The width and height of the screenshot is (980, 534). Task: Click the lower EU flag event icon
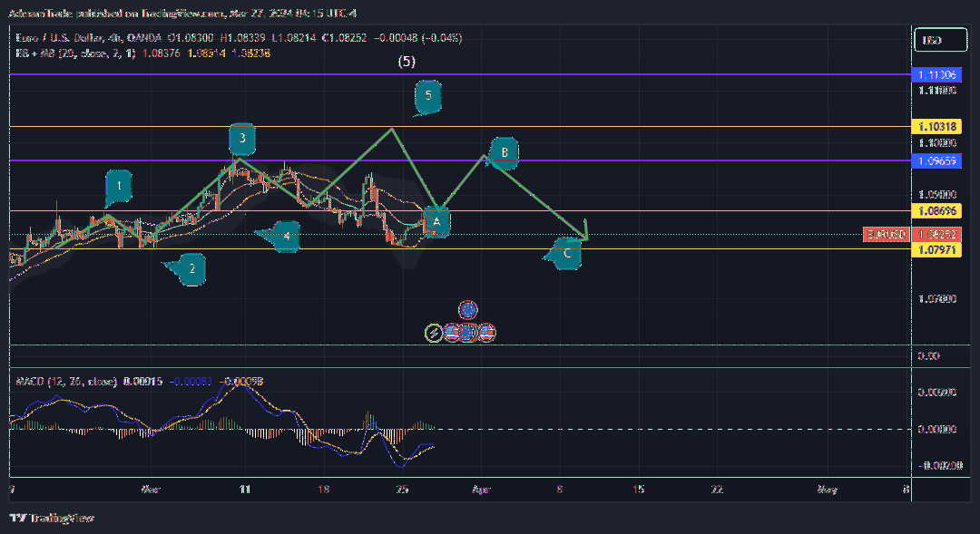pyautogui.click(x=469, y=334)
